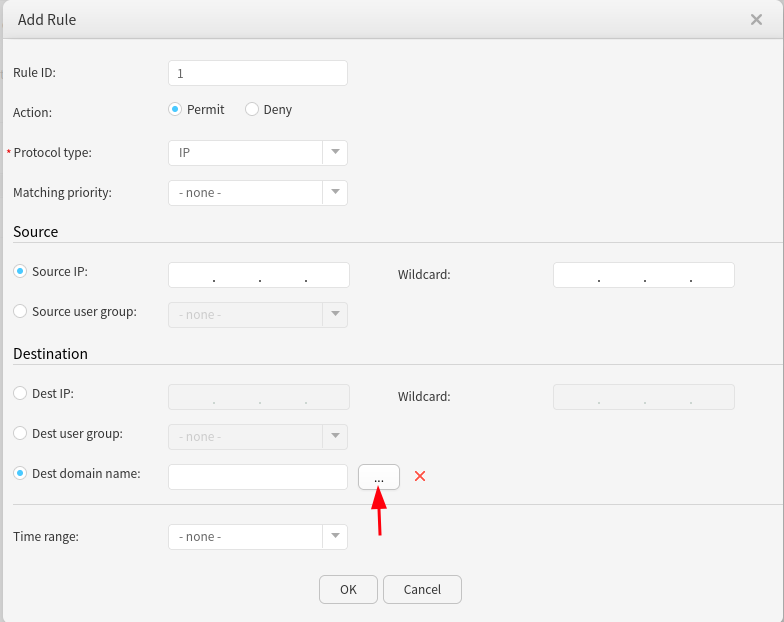Expand the Time range dropdown
The image size is (784, 622).
coord(334,537)
